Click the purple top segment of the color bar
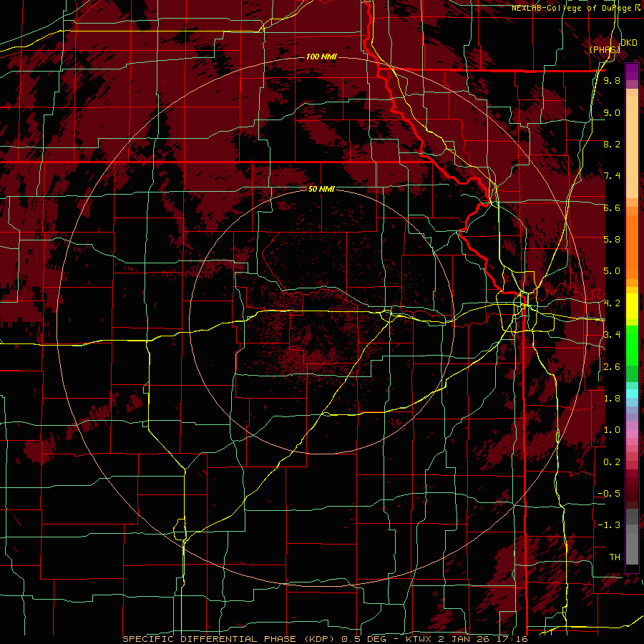This screenshot has height=644, width=644. pos(632,72)
